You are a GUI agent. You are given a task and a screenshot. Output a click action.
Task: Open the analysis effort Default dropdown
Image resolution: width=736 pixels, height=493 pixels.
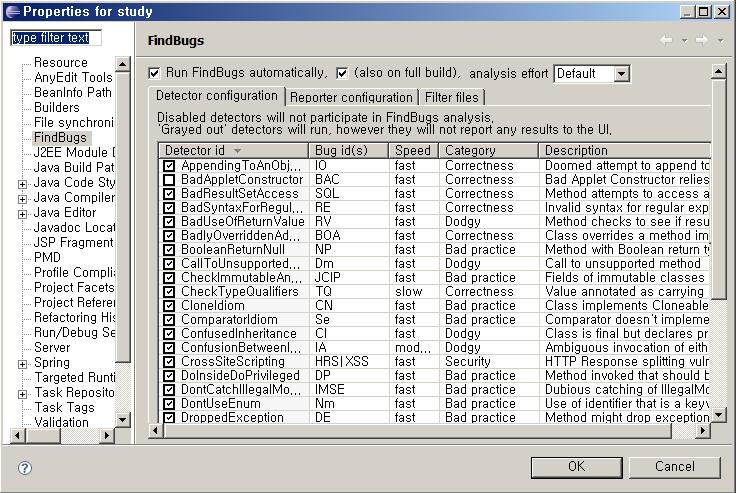621,74
